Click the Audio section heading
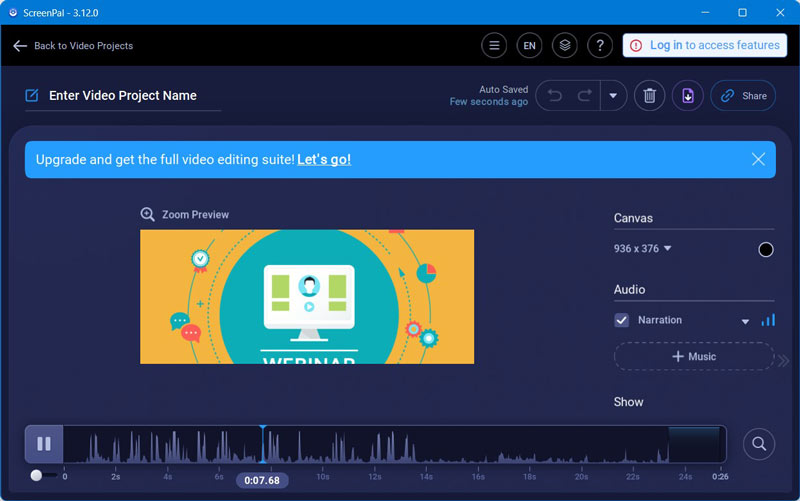Screen dimensions: 800x501 pyautogui.click(x=629, y=290)
